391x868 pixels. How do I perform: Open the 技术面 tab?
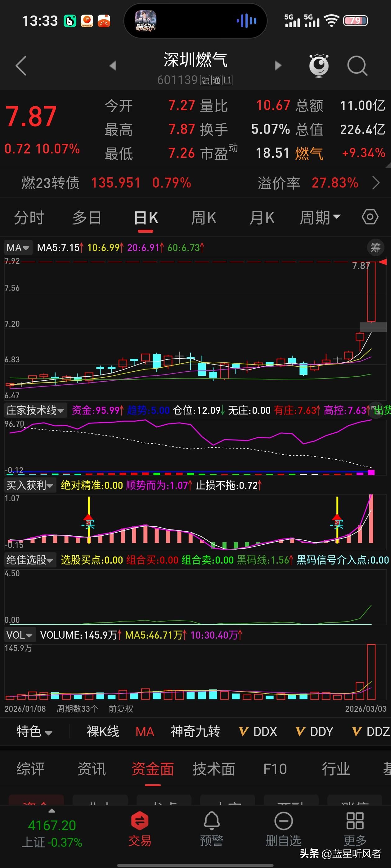point(213,769)
